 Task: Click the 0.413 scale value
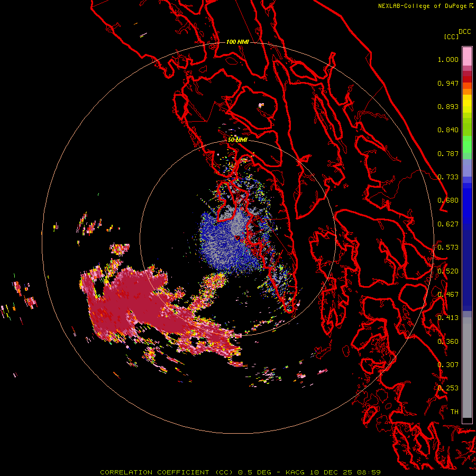point(448,318)
